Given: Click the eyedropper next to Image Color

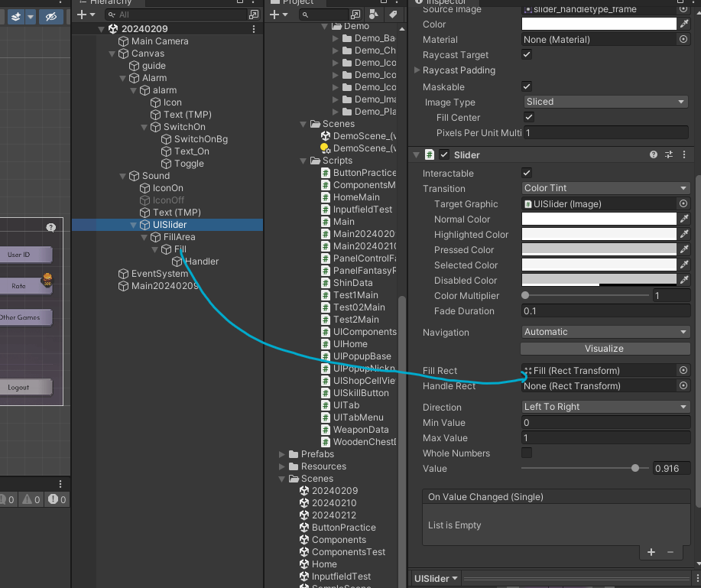Looking at the screenshot, I should tap(684, 24).
